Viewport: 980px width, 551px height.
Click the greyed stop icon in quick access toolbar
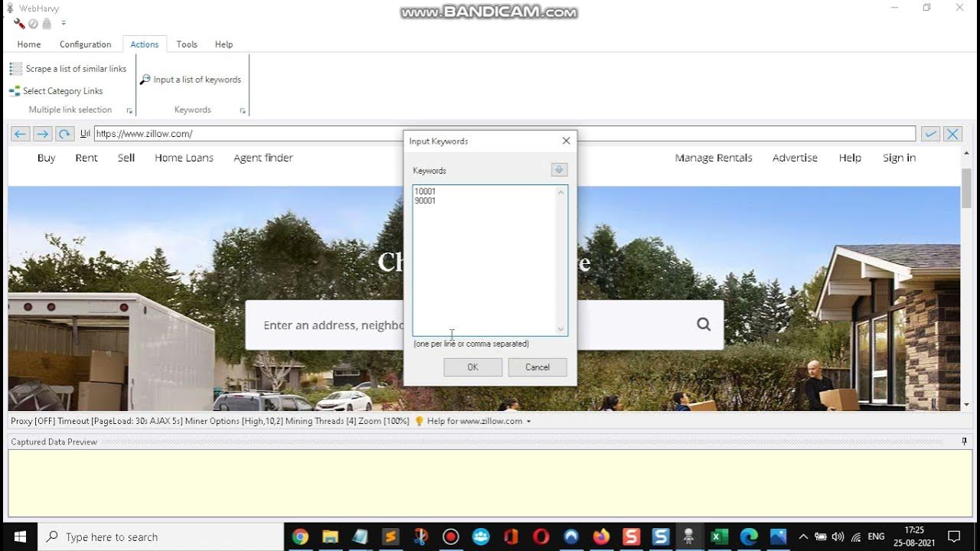pyautogui.click(x=33, y=24)
